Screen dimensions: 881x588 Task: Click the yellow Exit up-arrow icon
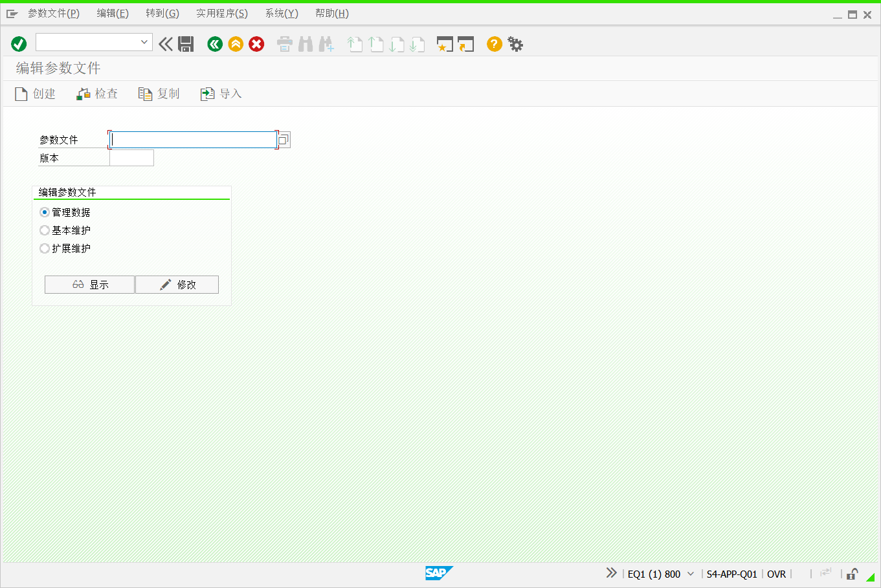coord(236,44)
